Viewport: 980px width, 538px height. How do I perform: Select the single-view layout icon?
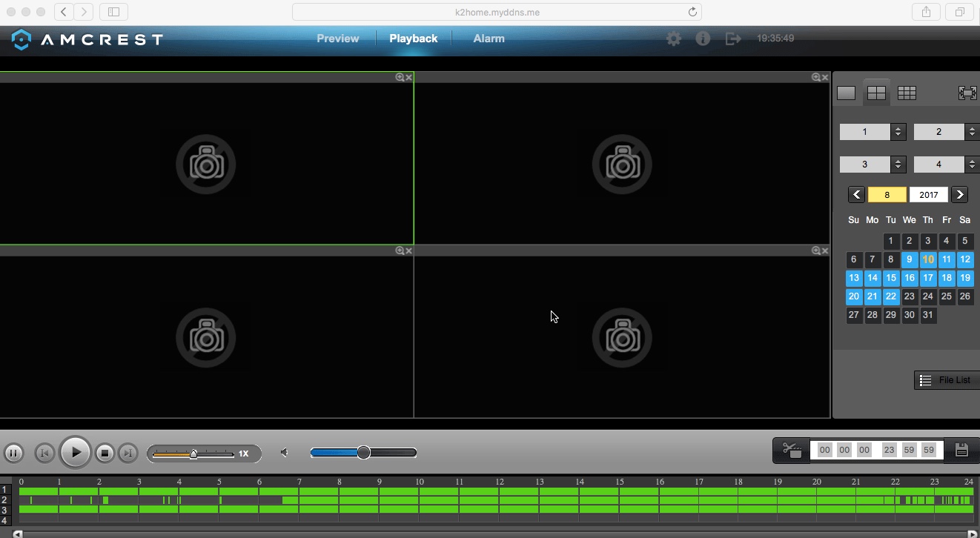846,93
